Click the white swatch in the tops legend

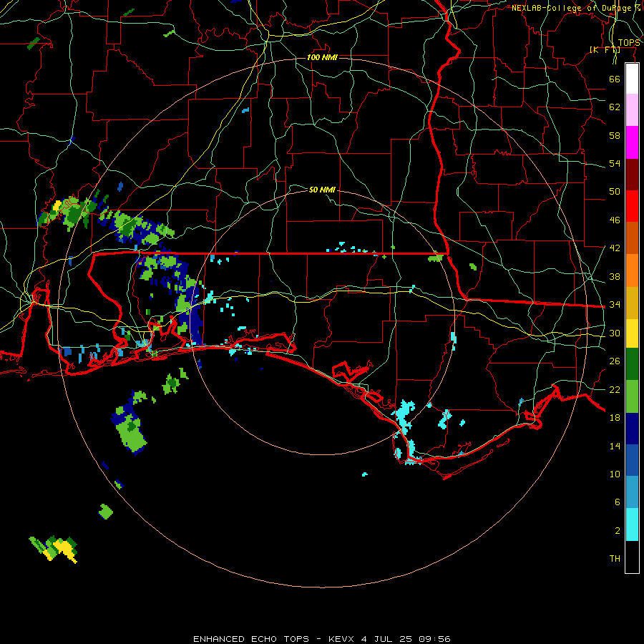(x=632, y=79)
